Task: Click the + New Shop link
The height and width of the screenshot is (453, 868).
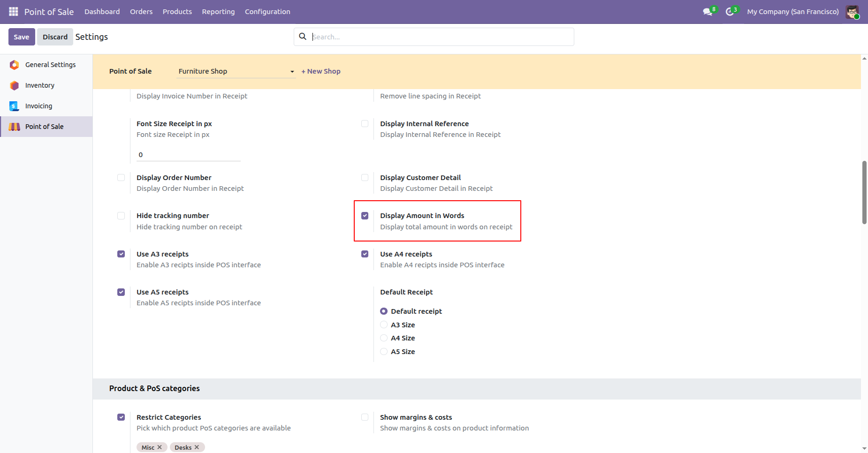Action: coord(321,71)
